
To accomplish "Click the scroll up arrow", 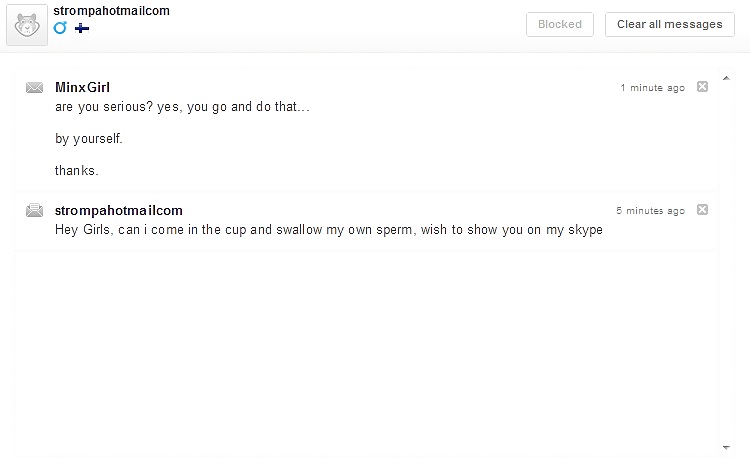I will pyautogui.click(x=726, y=78).
